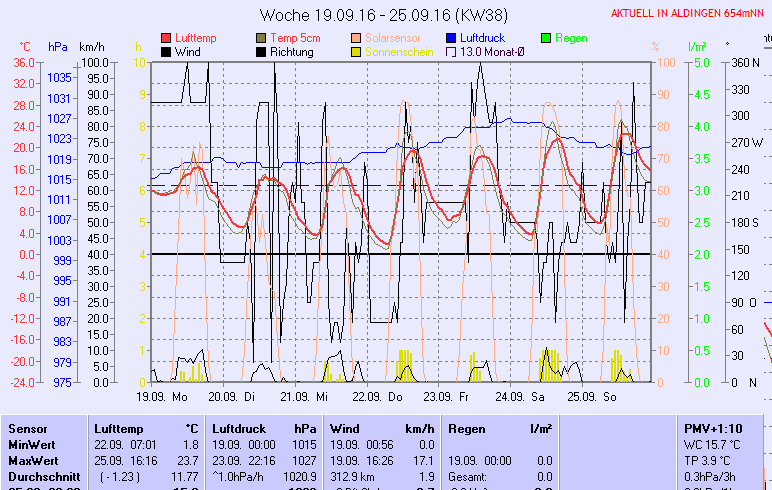Click the Regen l/m² table header

tap(500, 428)
